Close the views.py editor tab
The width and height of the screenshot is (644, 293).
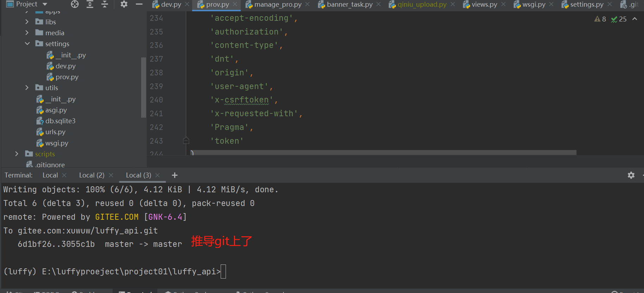(504, 4)
